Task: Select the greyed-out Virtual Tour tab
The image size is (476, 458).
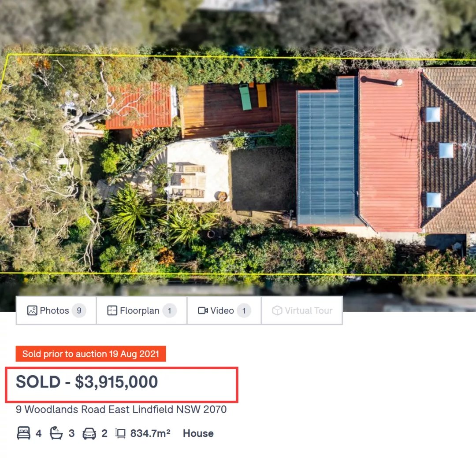Action: (302, 310)
